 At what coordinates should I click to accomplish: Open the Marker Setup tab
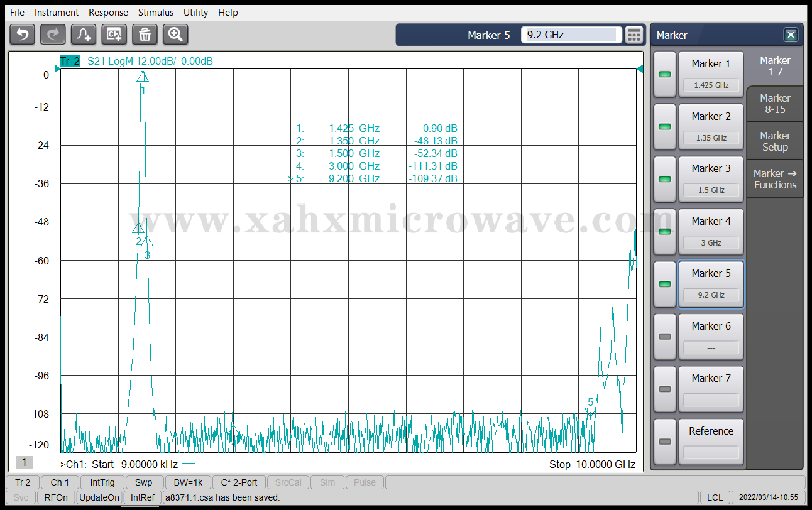[x=775, y=141]
